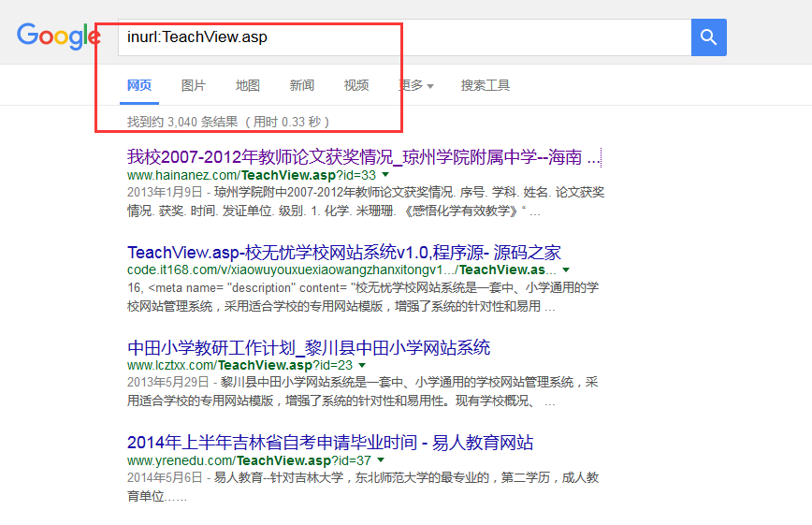Viewport: 812px width, 525px height.
Task: Open result 中田小学教研工作计划
Action: pyautogui.click(x=309, y=347)
